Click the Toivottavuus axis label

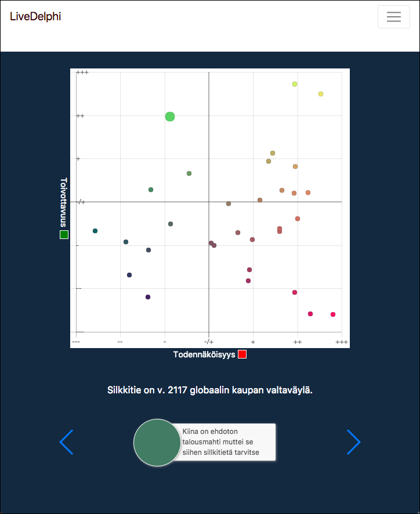64,203
